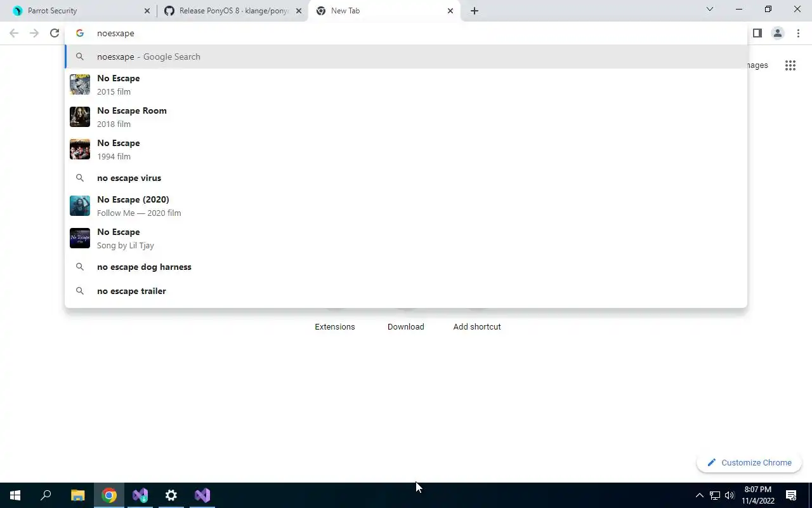Close the Release PonyOS 8 tab
This screenshot has width=812, height=508.
coord(299,11)
